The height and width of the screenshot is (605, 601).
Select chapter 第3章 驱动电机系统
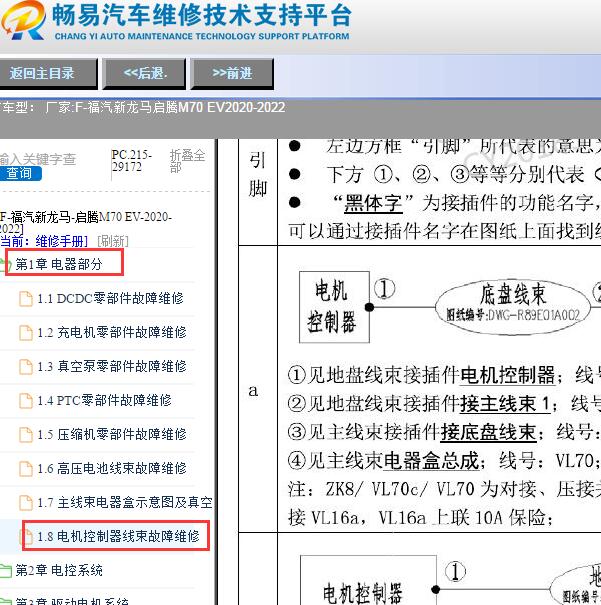72,601
